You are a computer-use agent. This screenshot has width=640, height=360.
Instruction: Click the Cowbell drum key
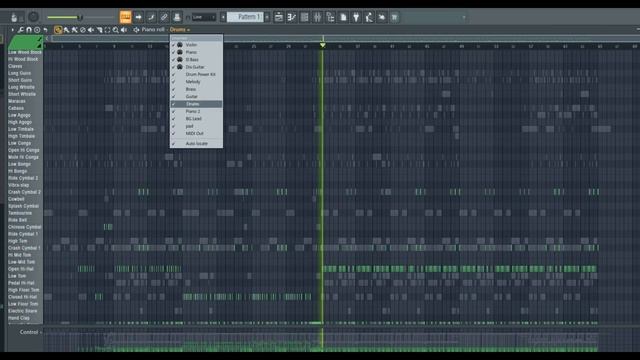(24, 199)
